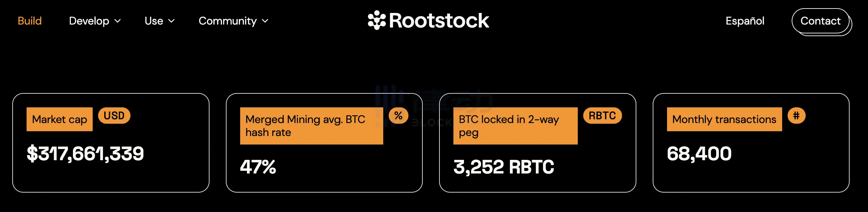Click the Rootstock logo icon
The image size is (868, 212).
(376, 20)
